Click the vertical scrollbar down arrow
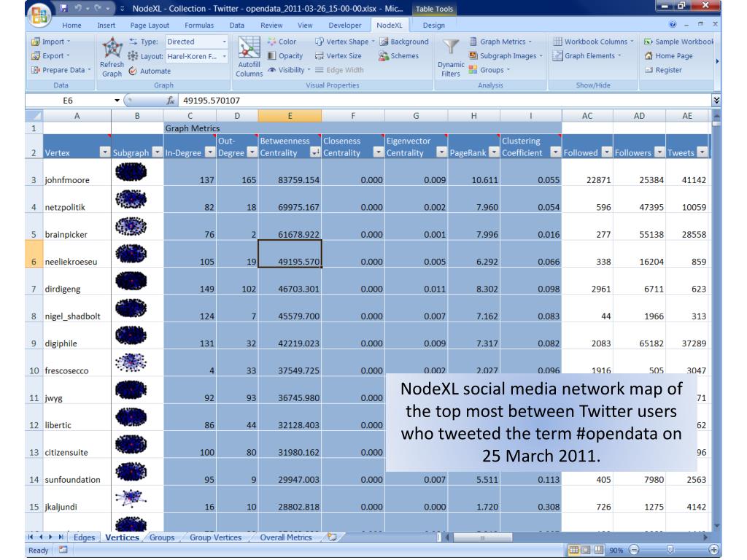Image resolution: width=747 pixels, height=560 pixels. pos(716,526)
